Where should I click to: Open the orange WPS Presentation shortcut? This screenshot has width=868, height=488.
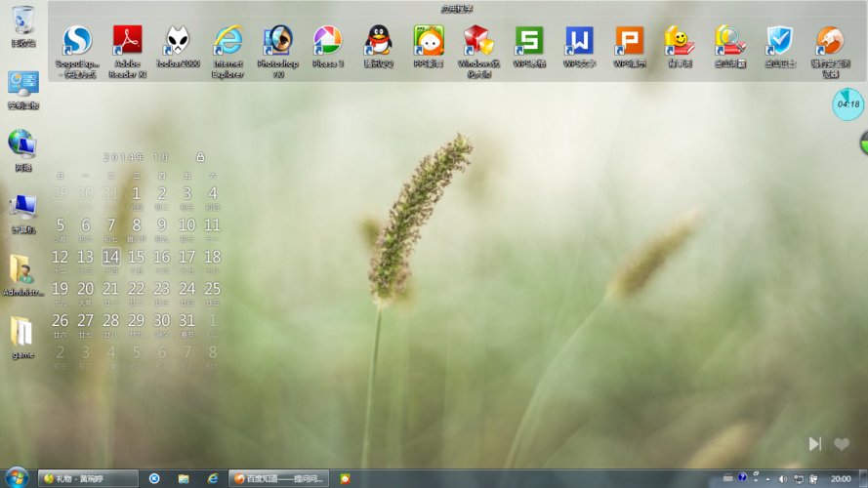point(630,41)
